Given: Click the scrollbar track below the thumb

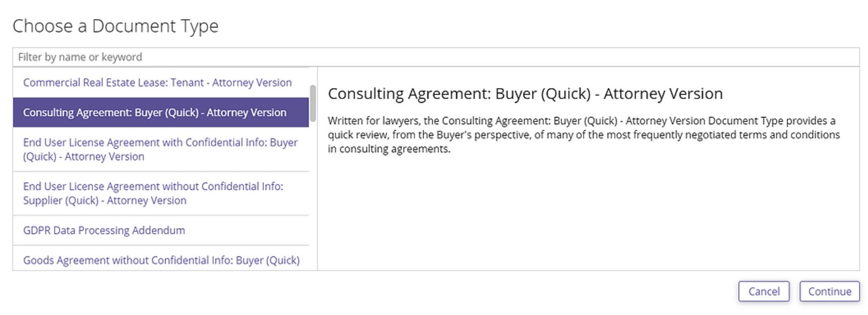Looking at the screenshot, I should pyautogui.click(x=313, y=197).
